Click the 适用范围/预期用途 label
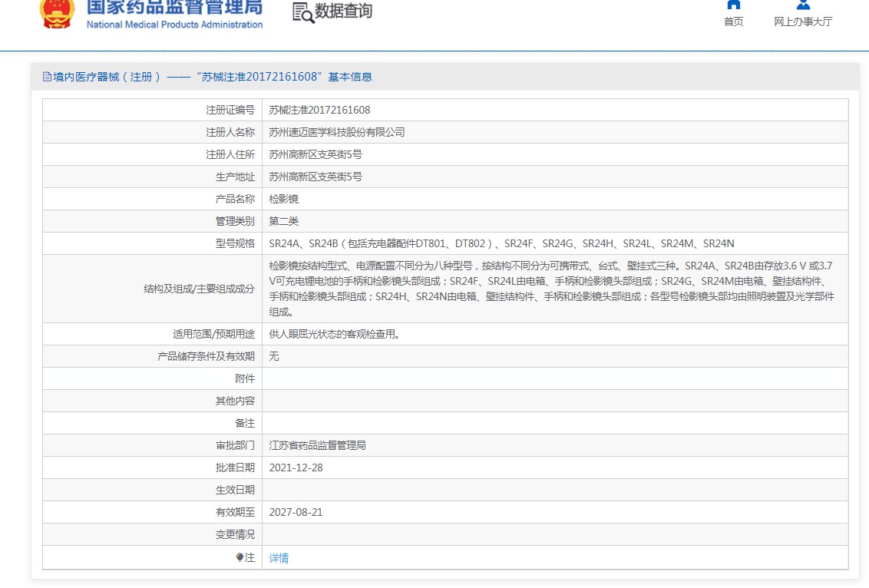This screenshot has width=869, height=588. [x=213, y=334]
